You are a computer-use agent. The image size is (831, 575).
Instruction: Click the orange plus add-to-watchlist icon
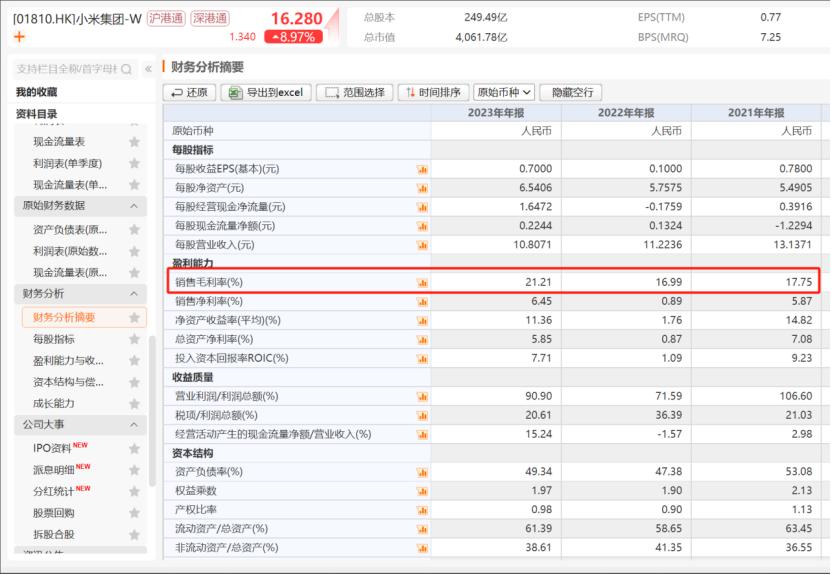pyautogui.click(x=20, y=37)
